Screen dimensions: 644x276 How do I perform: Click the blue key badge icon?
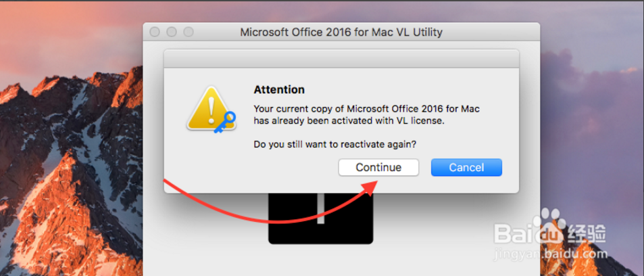[224, 122]
